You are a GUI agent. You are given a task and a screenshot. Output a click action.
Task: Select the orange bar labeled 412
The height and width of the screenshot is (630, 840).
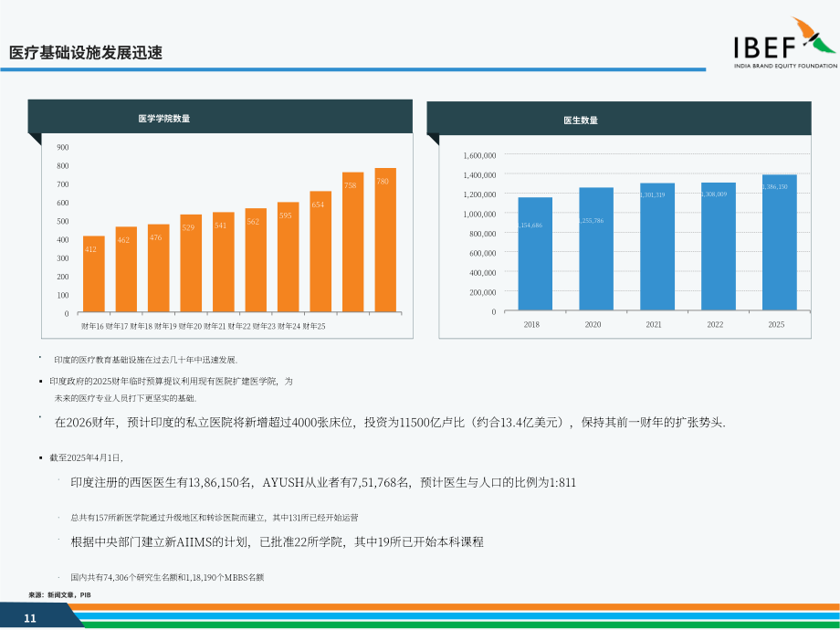[94, 274]
